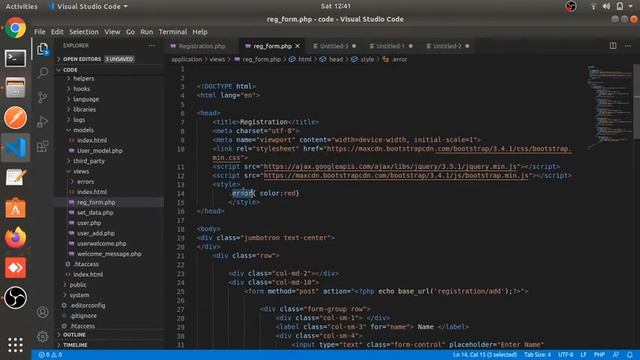Open the Terminal menu
This screenshot has height=360, width=640.
click(x=173, y=32)
